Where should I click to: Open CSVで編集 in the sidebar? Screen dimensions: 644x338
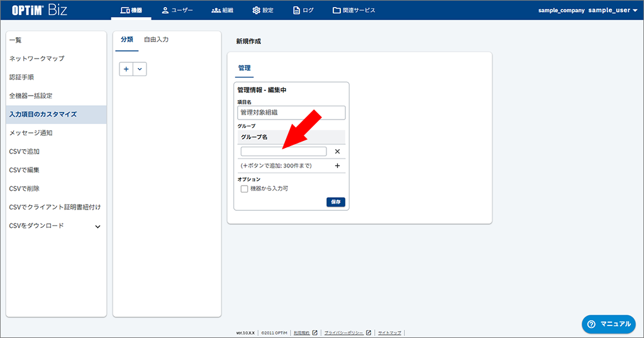point(56,170)
